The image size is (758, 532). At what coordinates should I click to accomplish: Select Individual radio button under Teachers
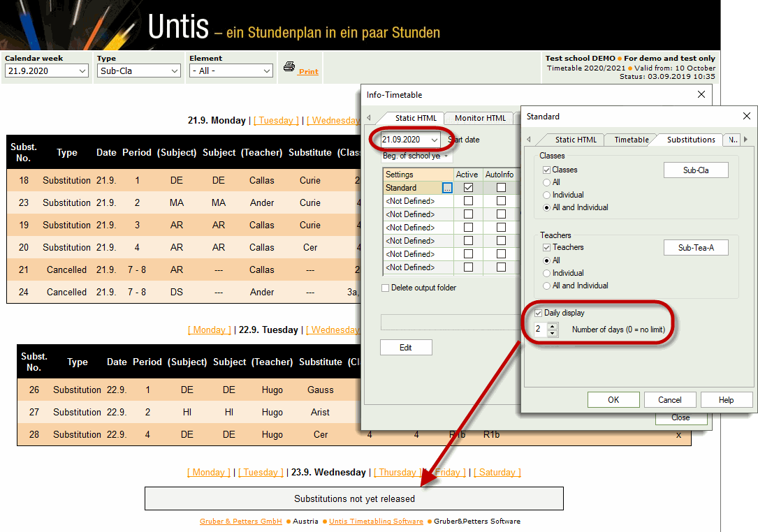pyautogui.click(x=547, y=273)
